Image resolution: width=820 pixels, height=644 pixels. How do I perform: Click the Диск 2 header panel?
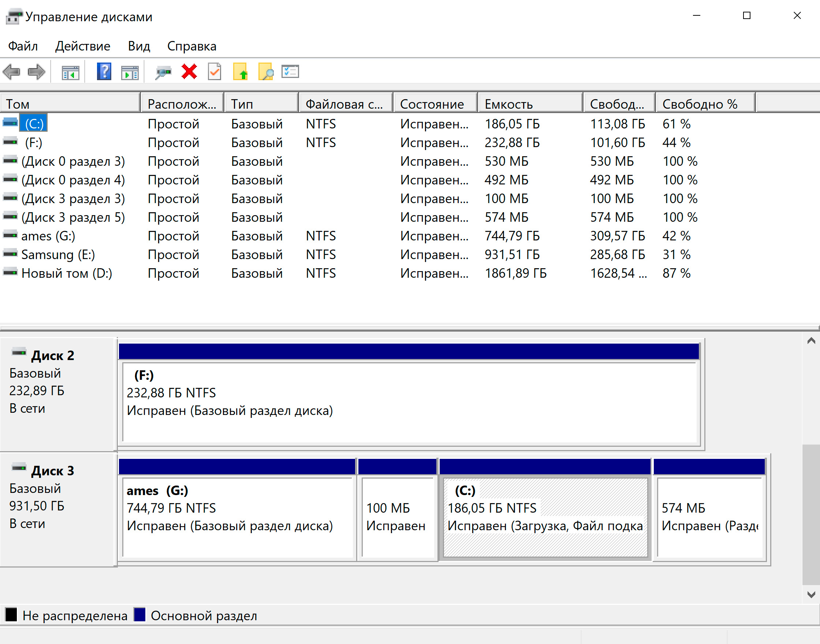point(57,394)
